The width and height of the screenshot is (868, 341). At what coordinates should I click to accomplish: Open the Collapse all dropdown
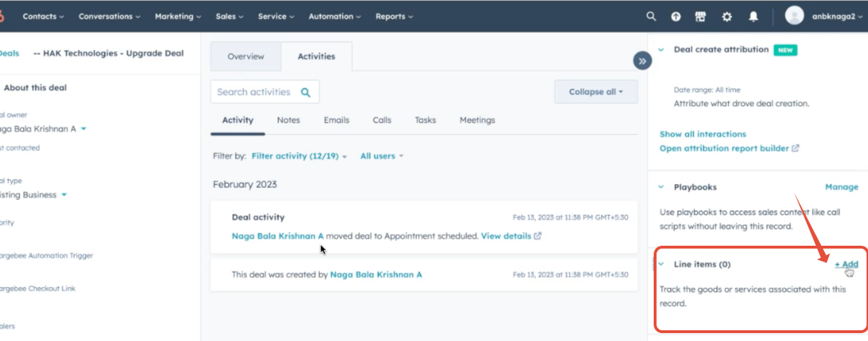(595, 92)
